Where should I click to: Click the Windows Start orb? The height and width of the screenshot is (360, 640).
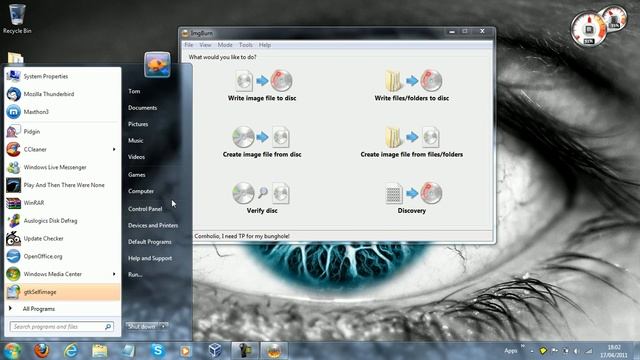tap(12, 351)
